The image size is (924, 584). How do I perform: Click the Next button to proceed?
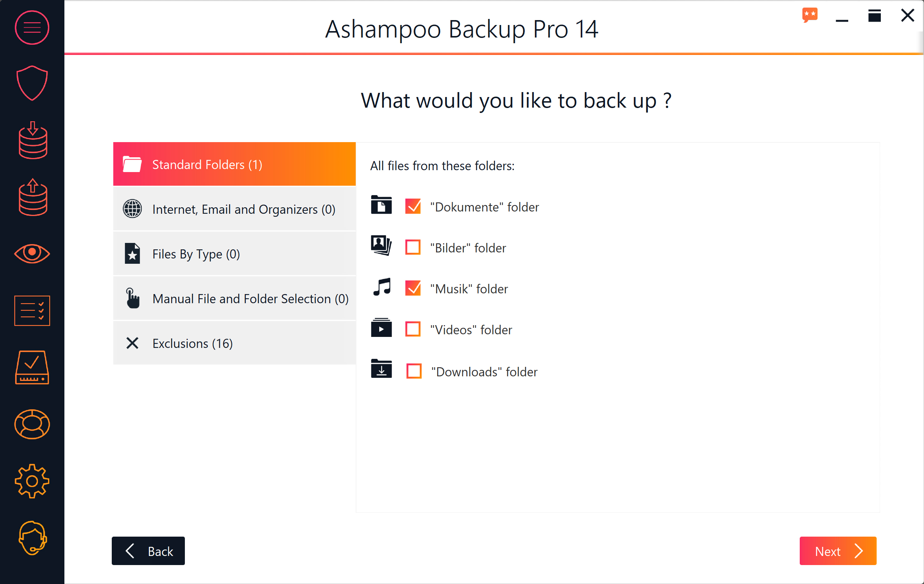coord(838,551)
